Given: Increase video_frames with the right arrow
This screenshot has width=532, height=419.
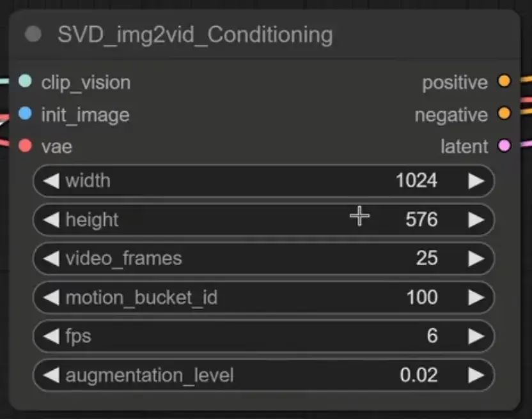Looking at the screenshot, I should pyautogui.click(x=476, y=259).
